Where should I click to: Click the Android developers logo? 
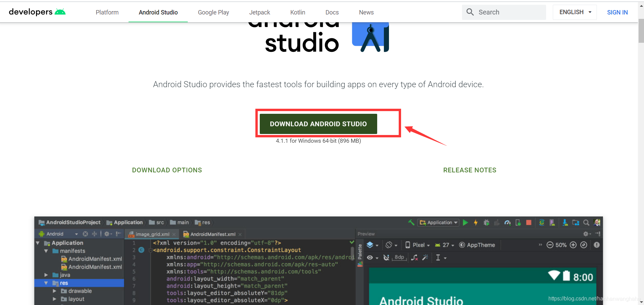pos(37,12)
